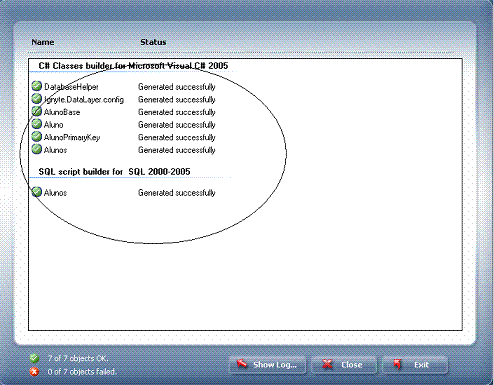Click the Generated successfully status for Aluno
The image size is (494, 385).
click(x=177, y=125)
